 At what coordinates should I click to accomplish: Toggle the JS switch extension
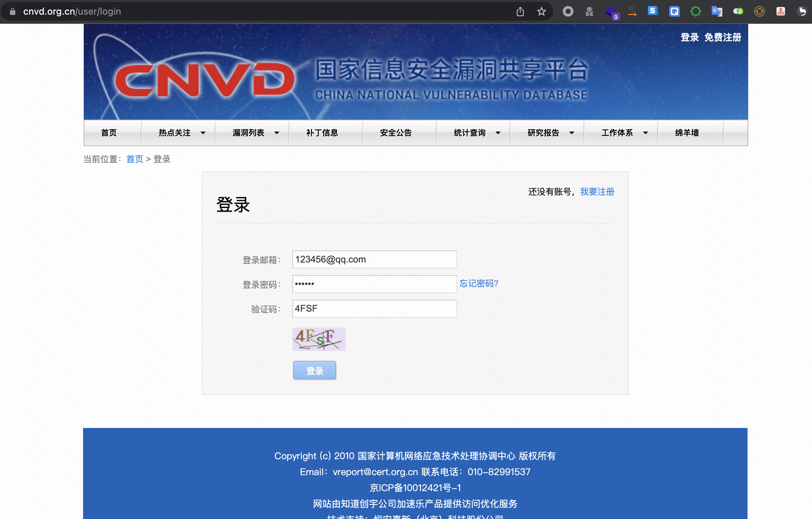pyautogui.click(x=738, y=12)
